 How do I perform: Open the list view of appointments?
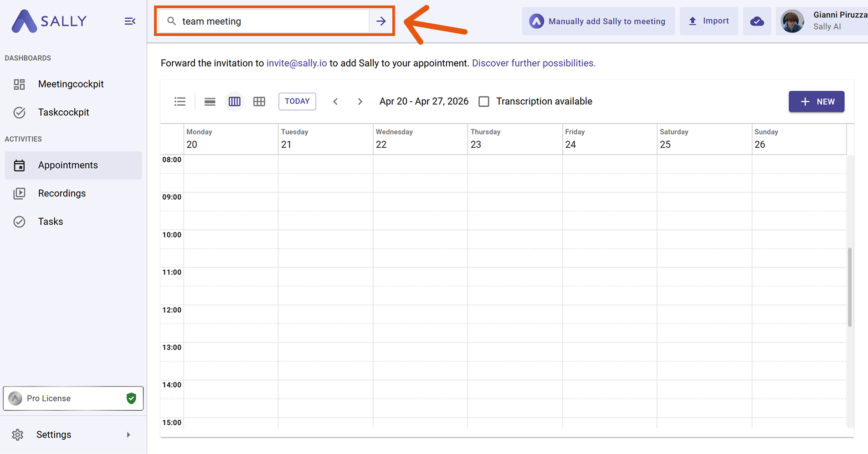click(x=180, y=101)
